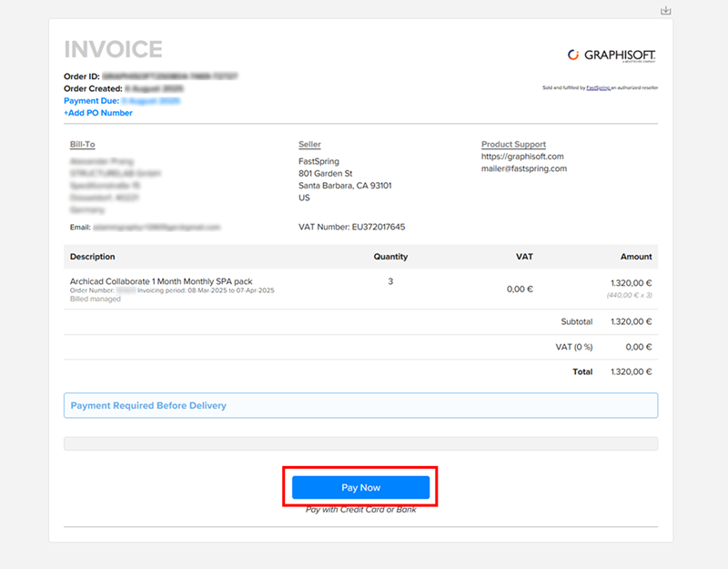Click the Amount column header

click(636, 257)
